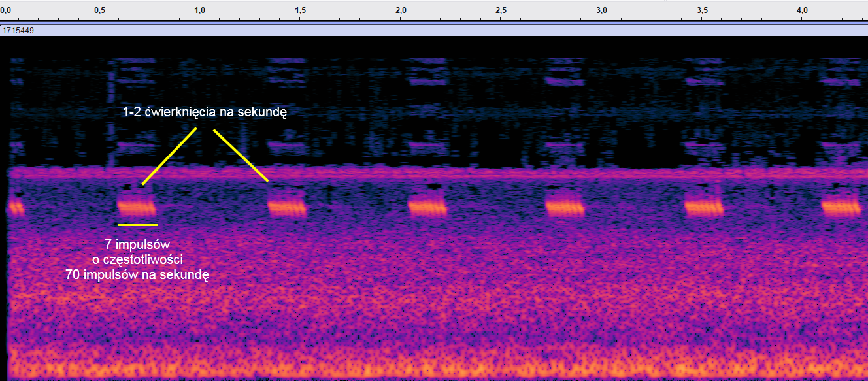The image size is (868, 381).
Task: Select the chirp burst just before 3,0 seconds
Action: [565, 208]
